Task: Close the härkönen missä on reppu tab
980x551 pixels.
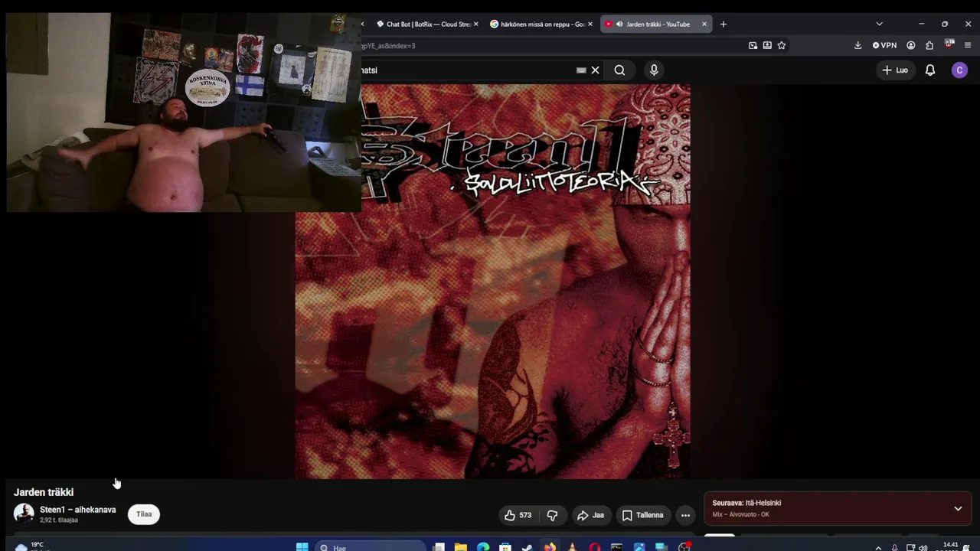Action: [x=590, y=24]
